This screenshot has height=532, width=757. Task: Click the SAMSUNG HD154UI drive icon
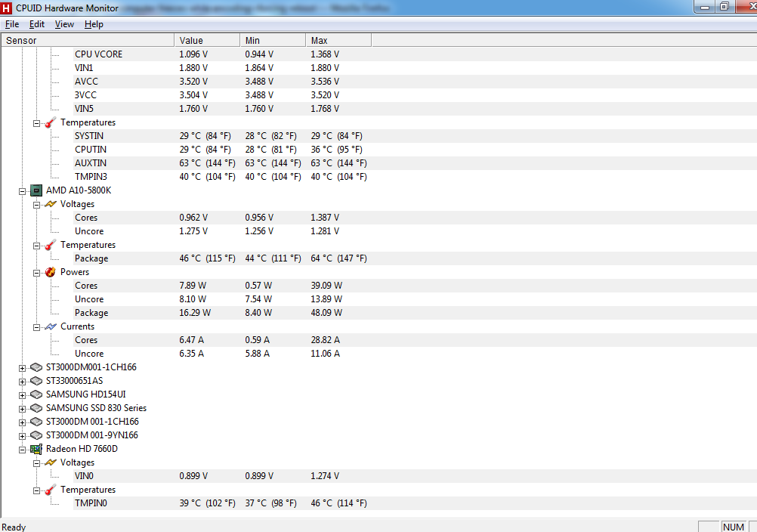coord(36,394)
